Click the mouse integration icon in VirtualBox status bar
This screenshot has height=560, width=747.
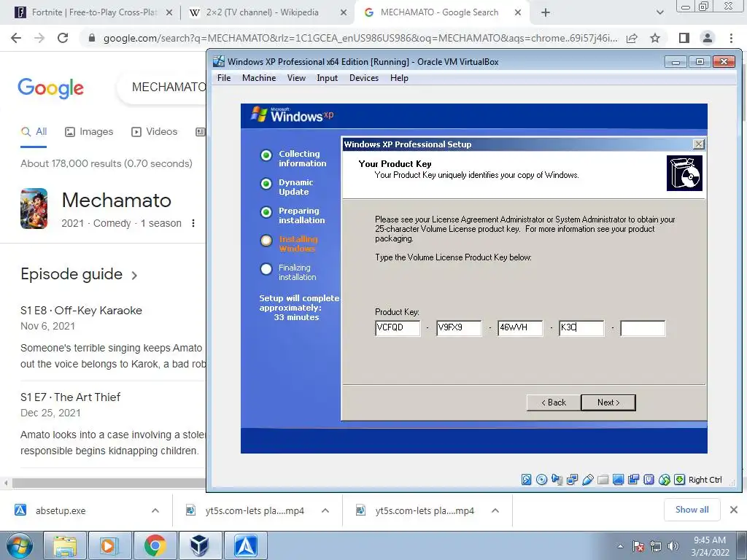[664, 480]
